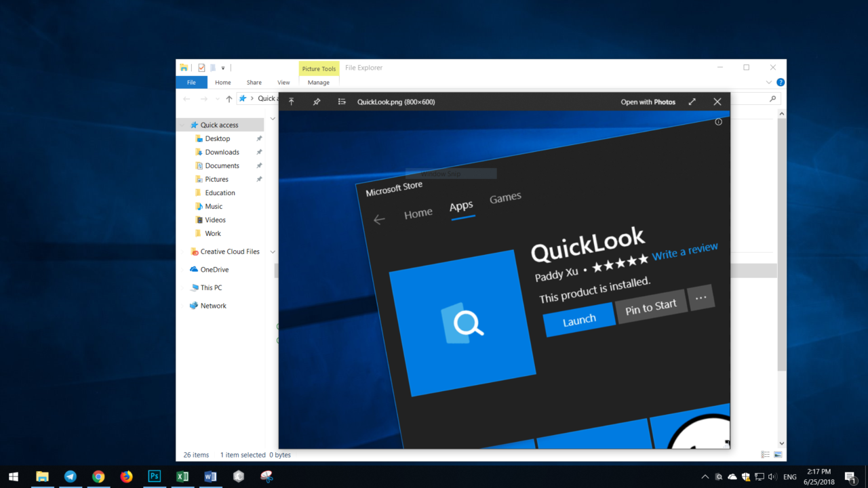Switch to the Home ribbon tab
Viewport: 868px width, 488px height.
pos(223,83)
